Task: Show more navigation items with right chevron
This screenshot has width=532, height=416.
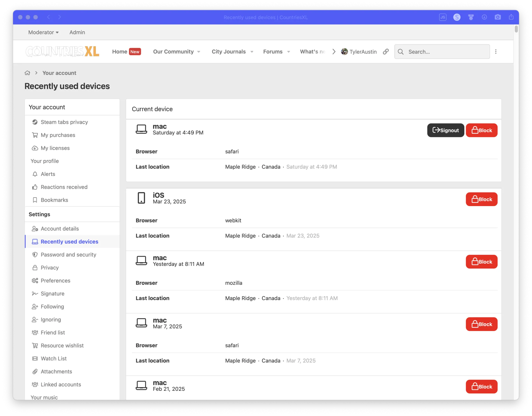Action: click(334, 52)
